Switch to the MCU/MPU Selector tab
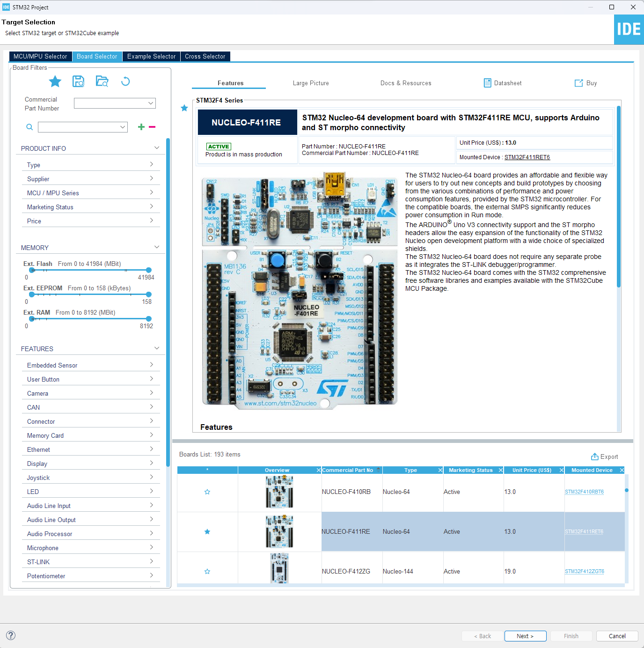The height and width of the screenshot is (648, 644). [40, 56]
